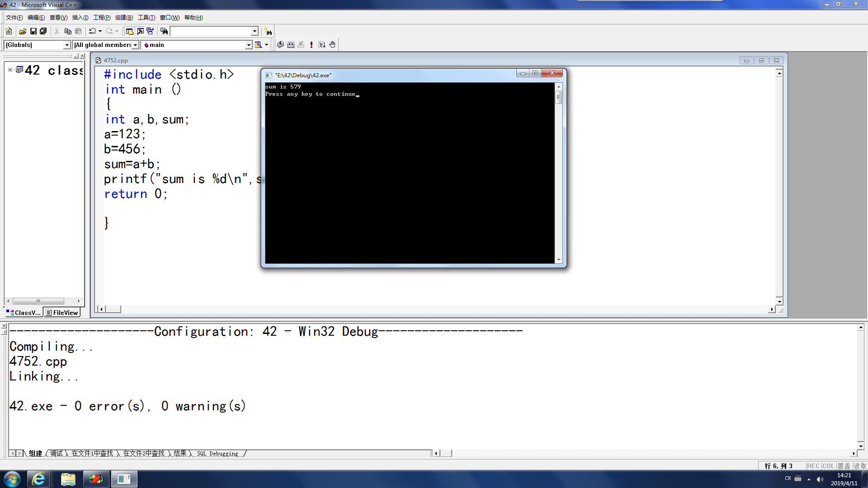
Task: Click the Cut scissors icon
Action: [x=57, y=31]
